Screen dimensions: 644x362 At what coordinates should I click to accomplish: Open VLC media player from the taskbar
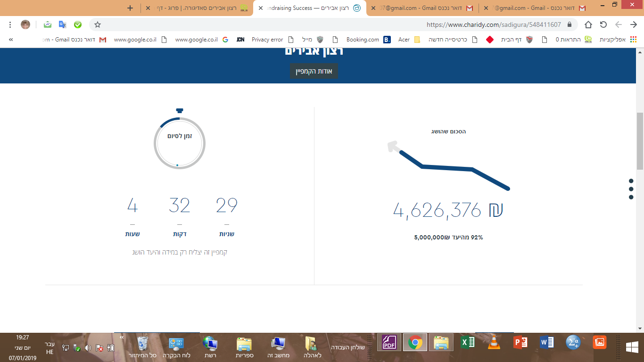[x=494, y=343]
